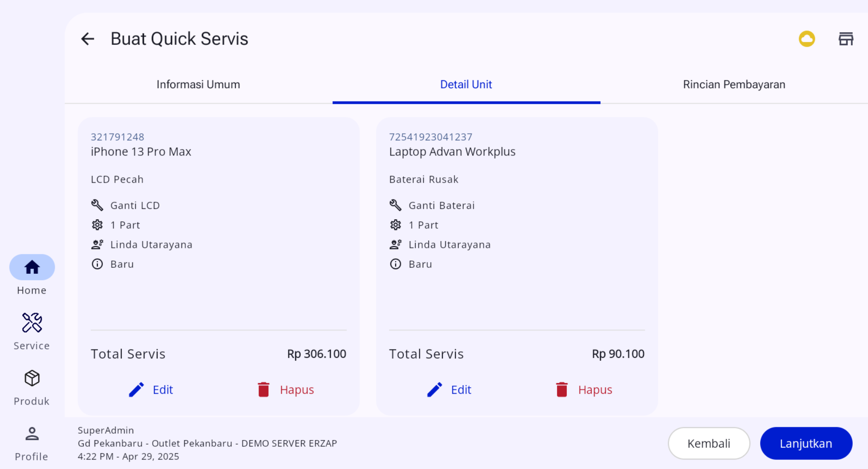Click the Baterai Rusak complaint text

[424, 179]
